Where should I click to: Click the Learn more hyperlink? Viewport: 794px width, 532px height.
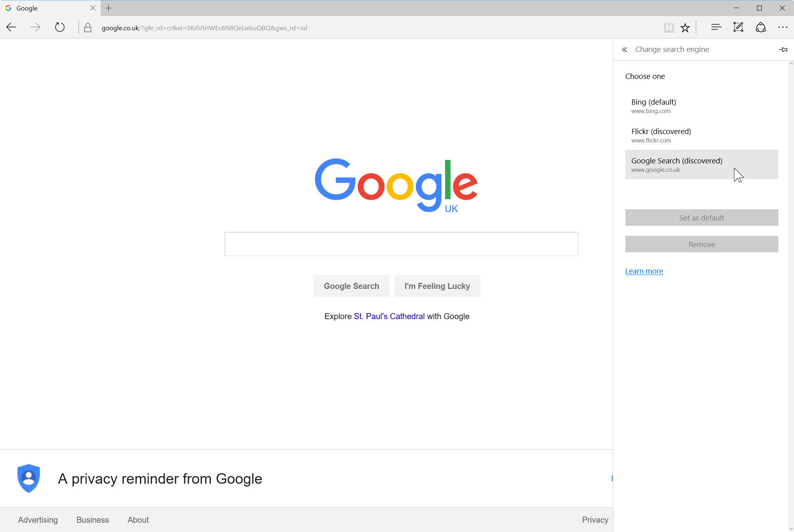click(644, 271)
